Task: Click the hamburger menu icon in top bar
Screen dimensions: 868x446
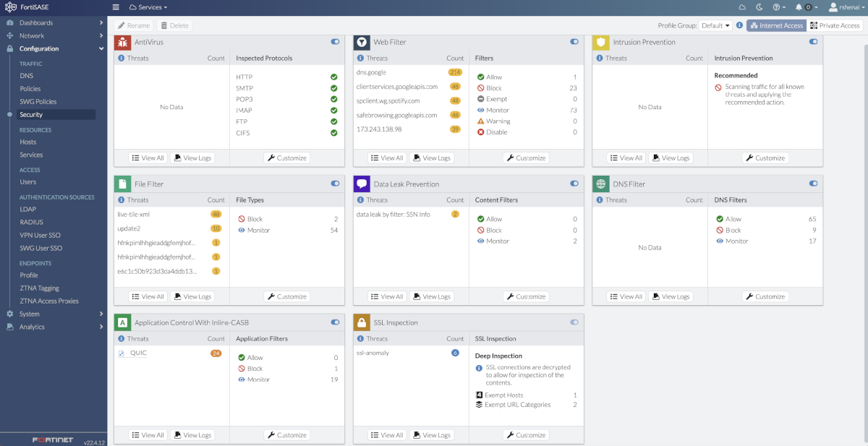Action: [x=116, y=7]
